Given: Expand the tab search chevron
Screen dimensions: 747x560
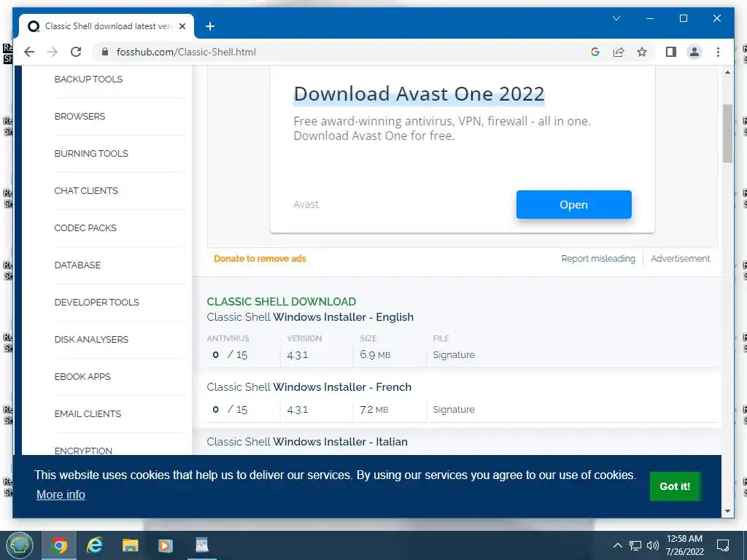Looking at the screenshot, I should click(x=616, y=18).
